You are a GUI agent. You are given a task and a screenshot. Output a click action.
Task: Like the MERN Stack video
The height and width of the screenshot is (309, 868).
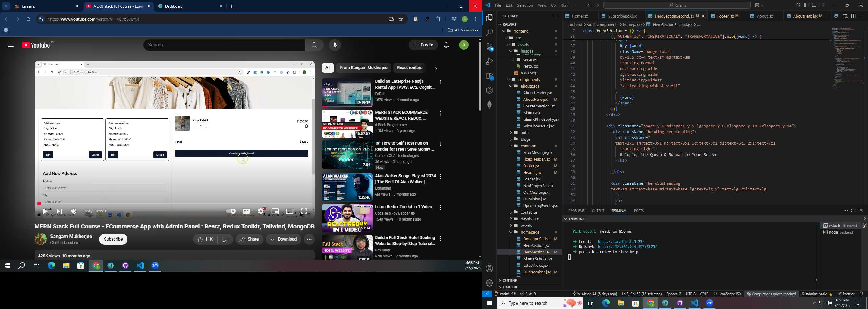tap(205, 239)
